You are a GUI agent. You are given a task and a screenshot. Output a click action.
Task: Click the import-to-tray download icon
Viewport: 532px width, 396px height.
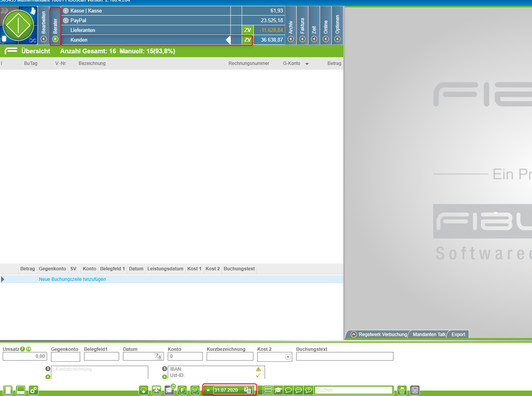coord(156,390)
